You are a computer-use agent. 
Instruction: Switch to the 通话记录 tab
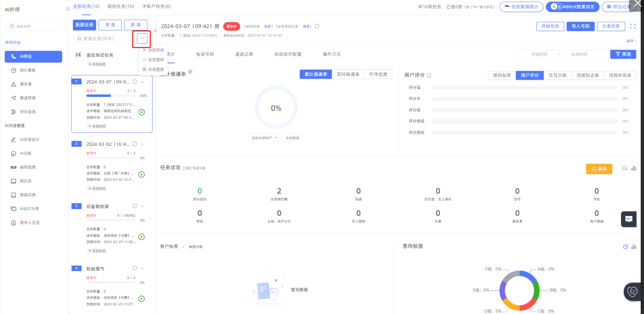pos(244,54)
